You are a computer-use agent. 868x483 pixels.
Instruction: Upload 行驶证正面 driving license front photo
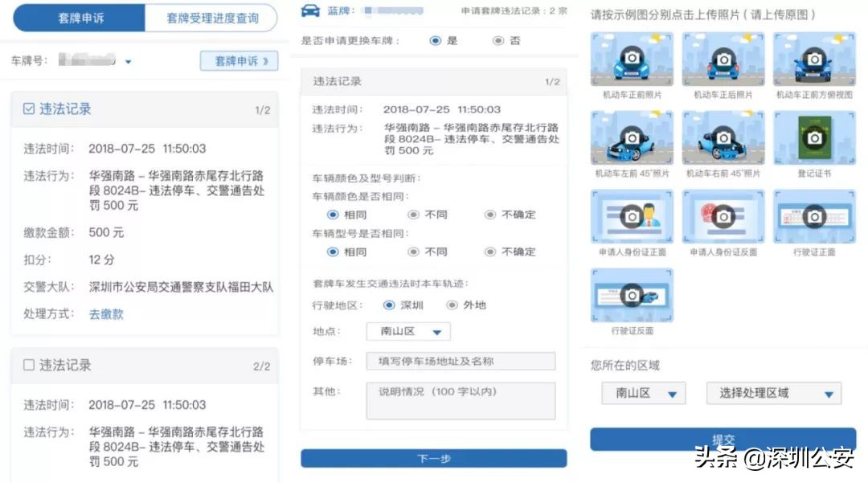point(814,217)
